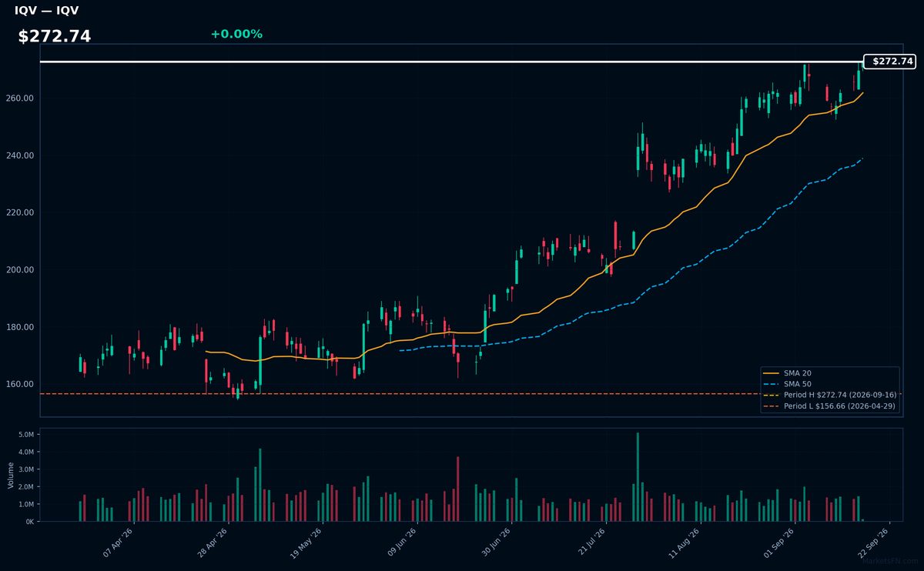Click the IQV — IQV chart title
924x571 pixels.
46,11
